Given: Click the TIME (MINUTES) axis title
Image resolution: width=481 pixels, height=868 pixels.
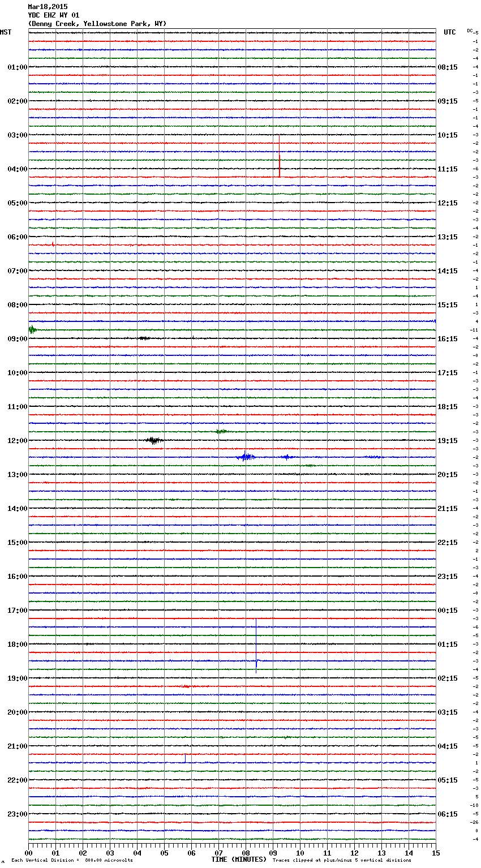Looking at the screenshot, I should click(239, 860).
